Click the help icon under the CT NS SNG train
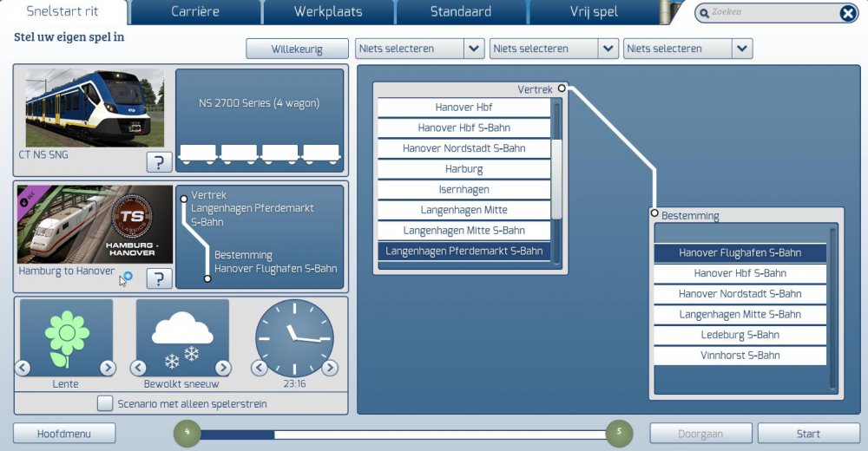Screen dimensions: 868x451 coord(159,161)
